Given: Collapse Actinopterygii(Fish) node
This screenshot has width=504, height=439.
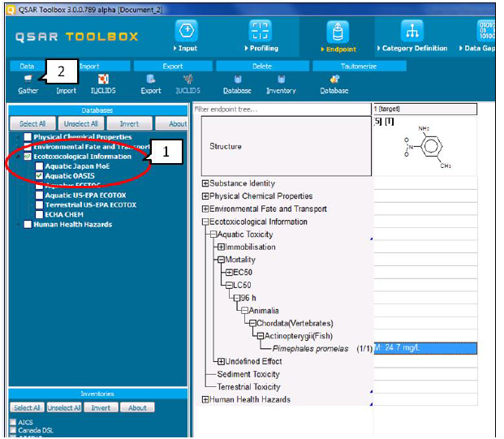Looking at the screenshot, I should 261,336.
